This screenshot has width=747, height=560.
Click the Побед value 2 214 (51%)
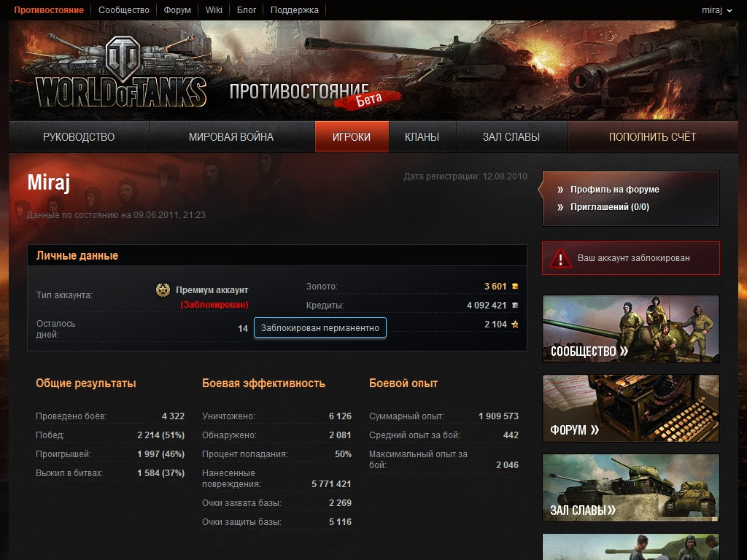(x=160, y=435)
